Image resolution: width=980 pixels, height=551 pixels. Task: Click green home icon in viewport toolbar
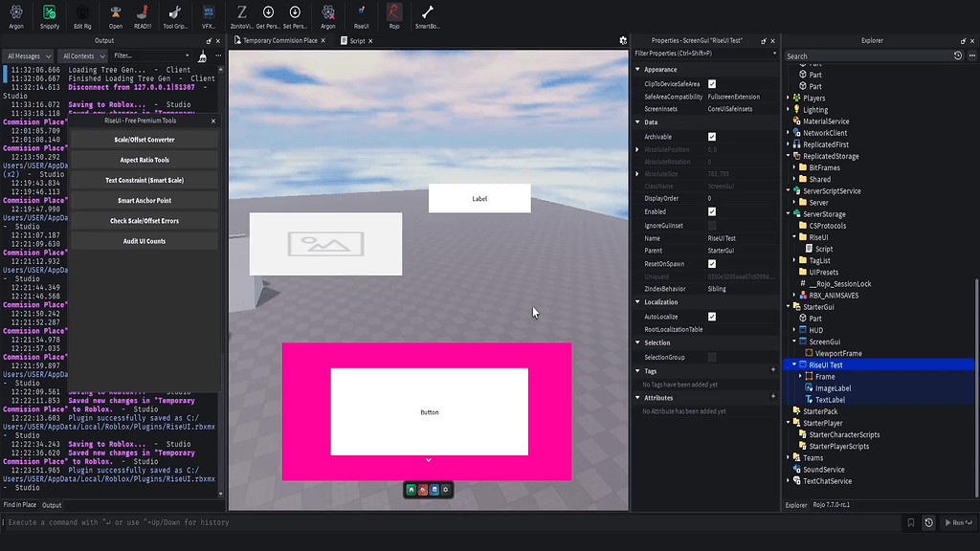pos(411,490)
